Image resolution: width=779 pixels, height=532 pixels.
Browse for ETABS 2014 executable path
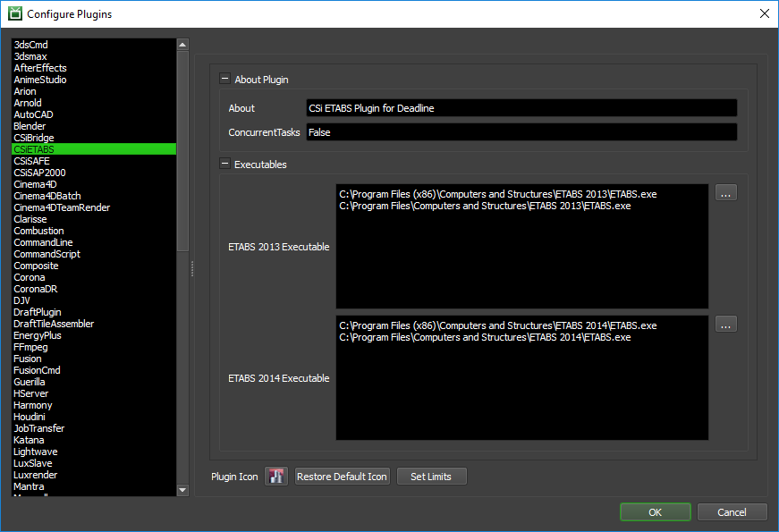click(x=726, y=325)
